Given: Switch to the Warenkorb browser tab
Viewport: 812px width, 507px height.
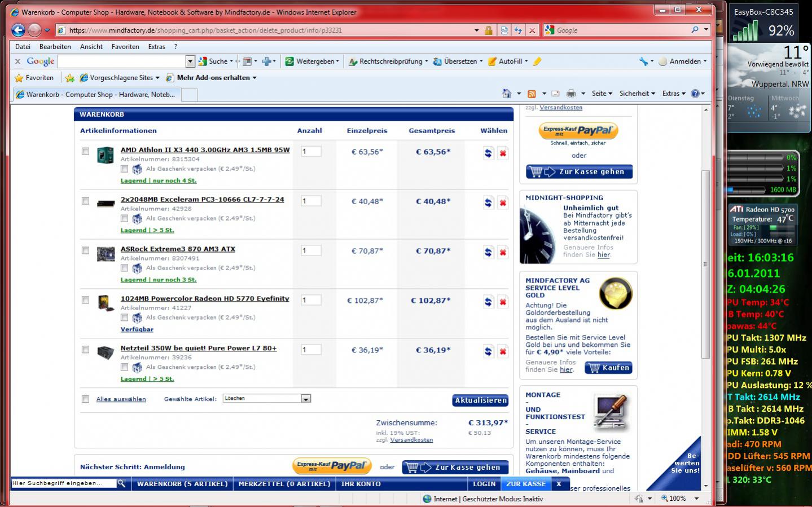Looking at the screenshot, I should click(96, 94).
